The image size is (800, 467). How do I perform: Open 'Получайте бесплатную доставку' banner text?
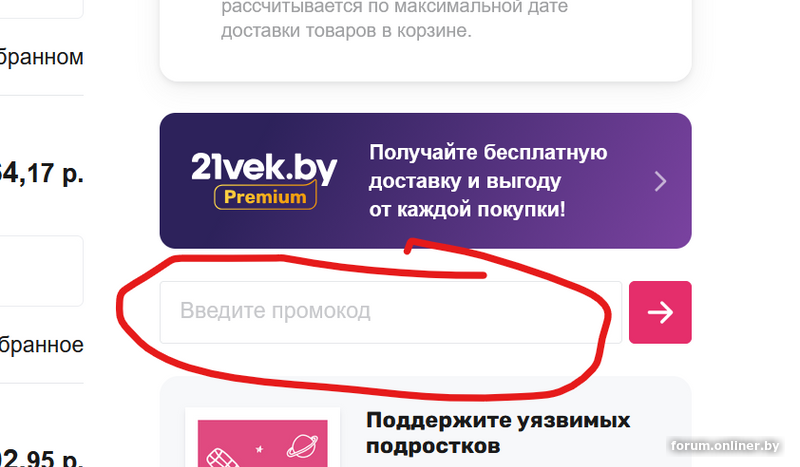point(488,181)
